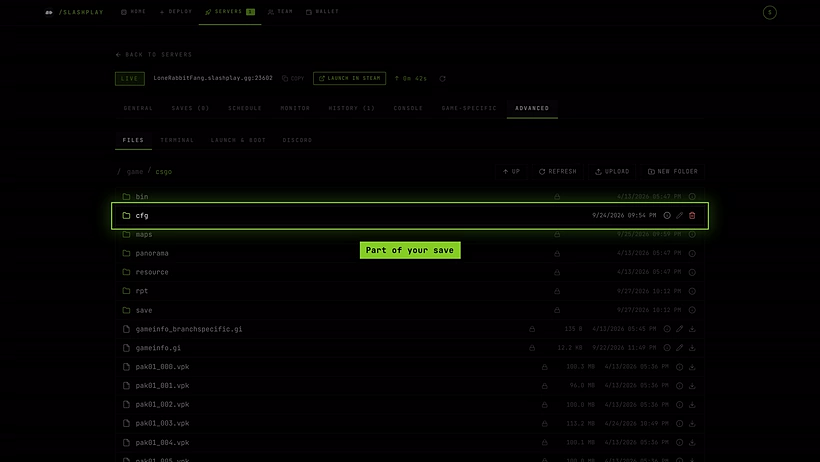The height and width of the screenshot is (462, 820).
Task: Edit gameinfo.gi with pencil icon
Action: tap(679, 348)
